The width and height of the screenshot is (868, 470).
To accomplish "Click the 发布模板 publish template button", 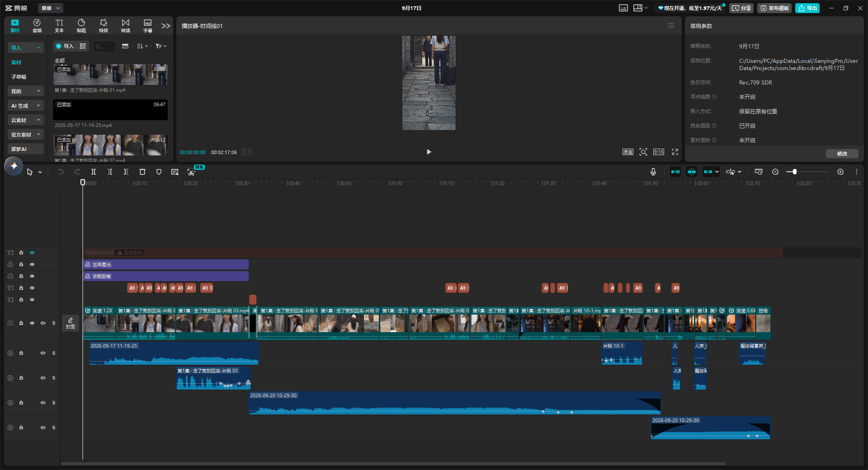I will click(x=774, y=8).
